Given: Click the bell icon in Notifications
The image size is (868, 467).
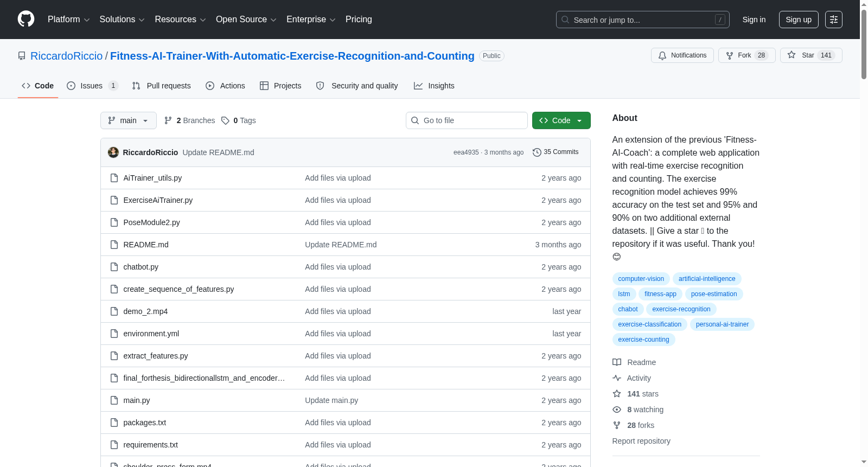Looking at the screenshot, I should 662,55.
